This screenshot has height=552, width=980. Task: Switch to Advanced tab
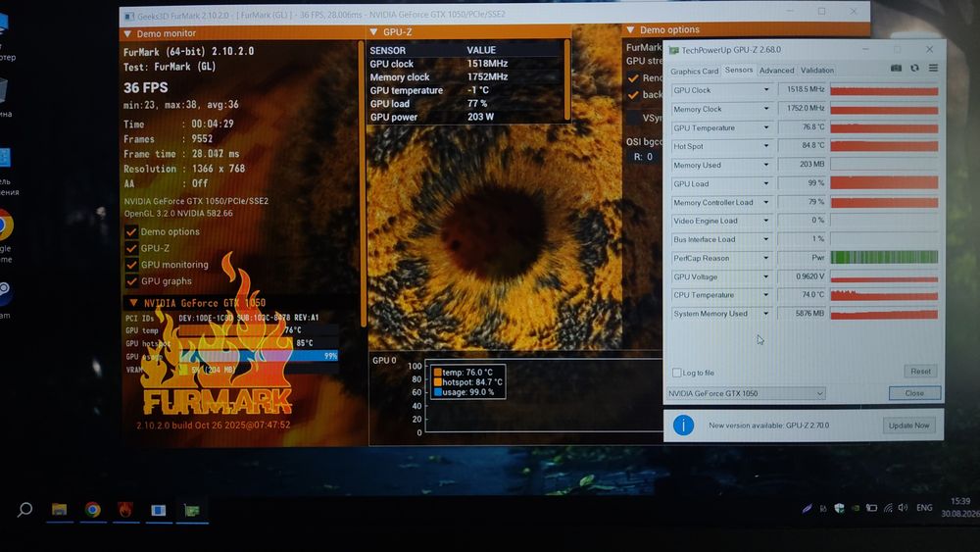click(776, 71)
